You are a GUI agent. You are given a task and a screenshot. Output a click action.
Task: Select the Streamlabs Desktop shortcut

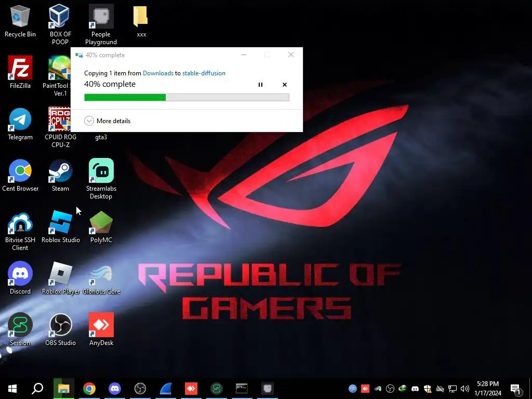coord(101,179)
